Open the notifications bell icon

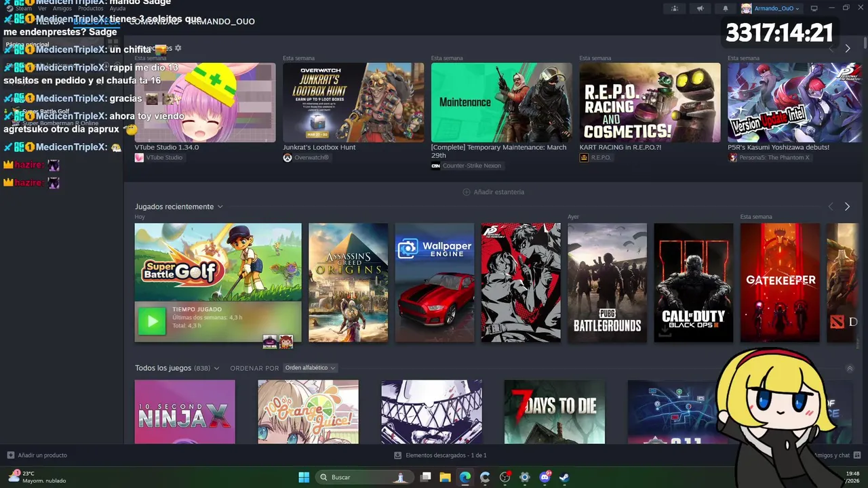(x=725, y=8)
